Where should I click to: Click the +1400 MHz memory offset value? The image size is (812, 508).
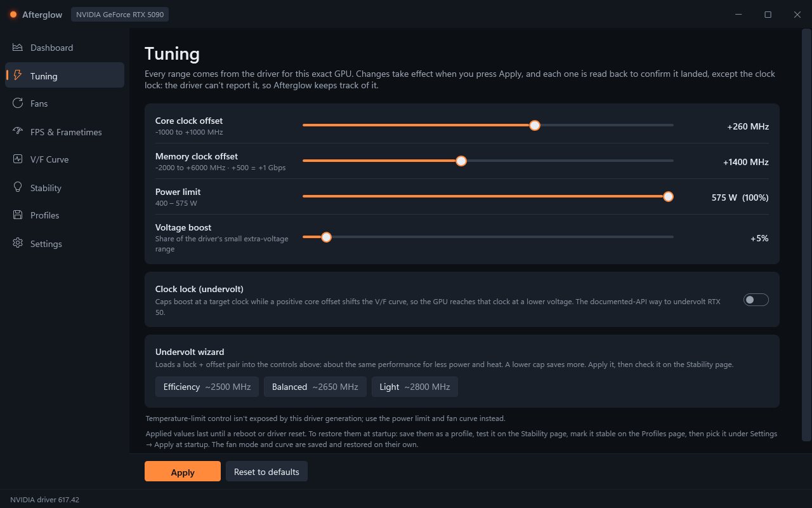[746, 162]
